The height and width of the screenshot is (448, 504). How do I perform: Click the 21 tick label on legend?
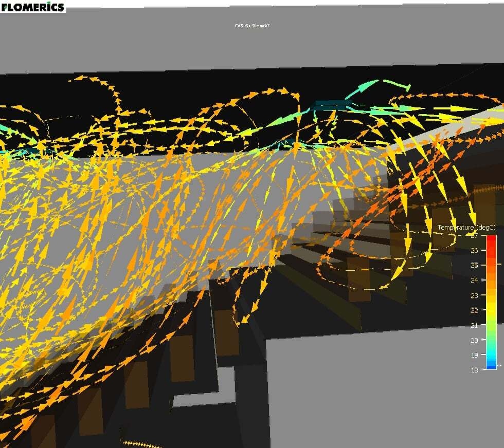[475, 325]
